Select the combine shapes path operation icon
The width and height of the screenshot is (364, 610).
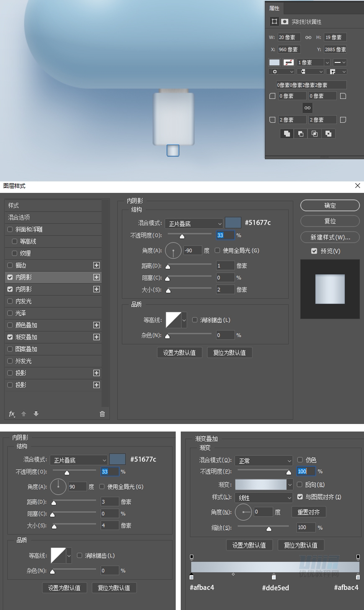(x=287, y=134)
